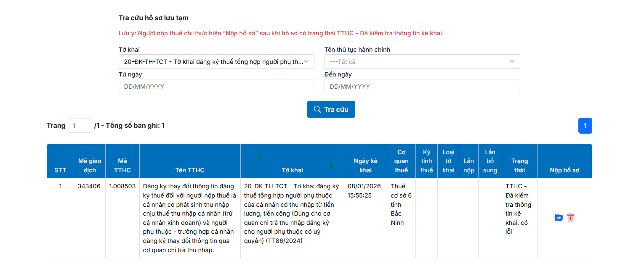Select transaction code 343406 cell
644x261 pixels.
coord(89,186)
